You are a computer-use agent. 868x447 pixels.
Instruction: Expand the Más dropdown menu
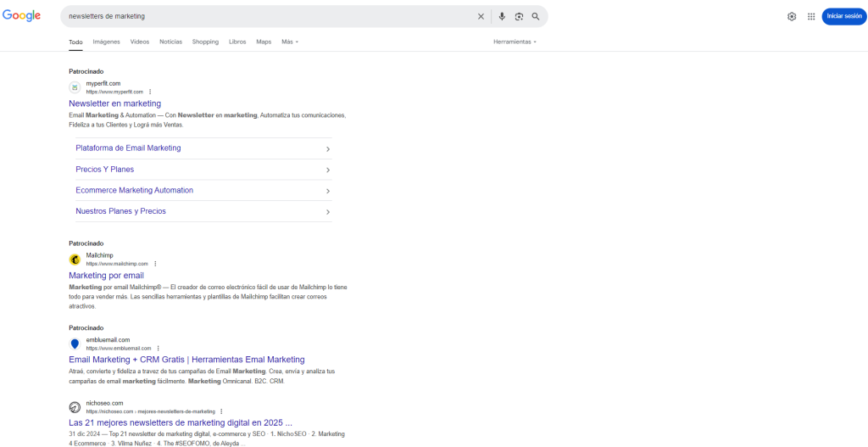click(x=290, y=42)
